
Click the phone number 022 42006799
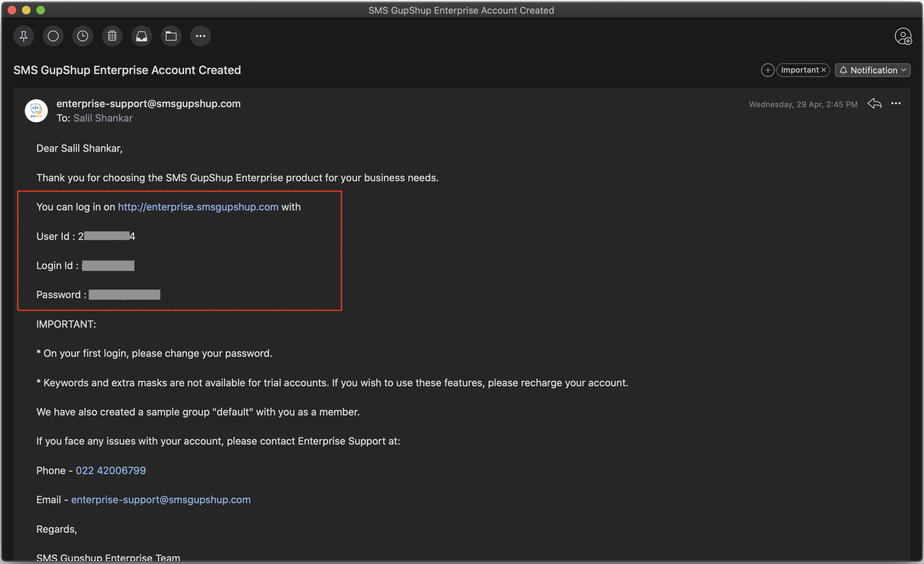(x=111, y=470)
